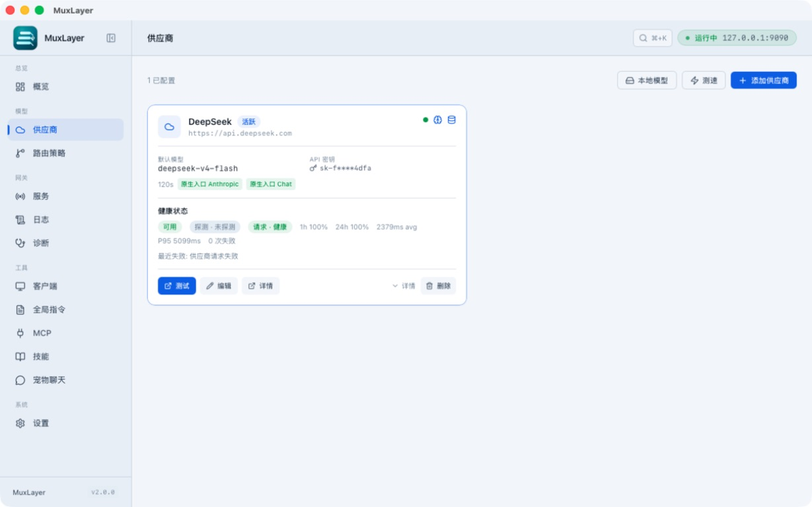The width and height of the screenshot is (812, 507).
Task: Click 添加供应商 to add a provider
Action: point(763,81)
